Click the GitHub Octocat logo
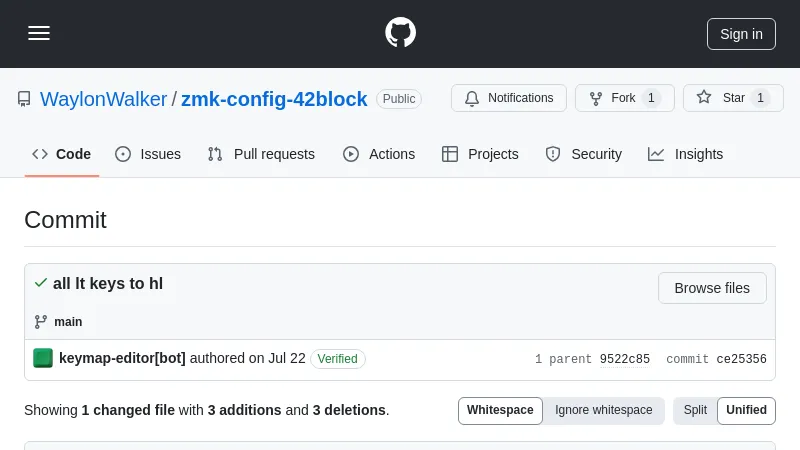Image resolution: width=800 pixels, height=450 pixels. tap(400, 33)
